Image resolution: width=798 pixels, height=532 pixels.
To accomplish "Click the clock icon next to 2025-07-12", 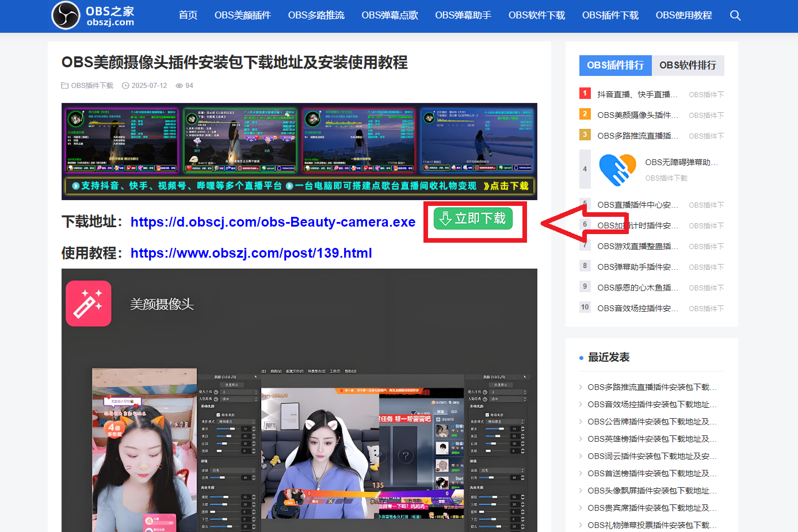I will point(126,85).
